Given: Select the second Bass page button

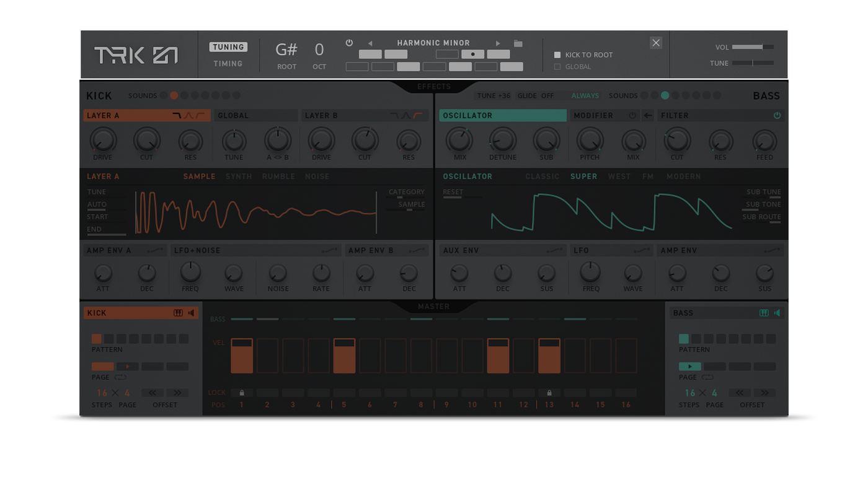Looking at the screenshot, I should (714, 367).
